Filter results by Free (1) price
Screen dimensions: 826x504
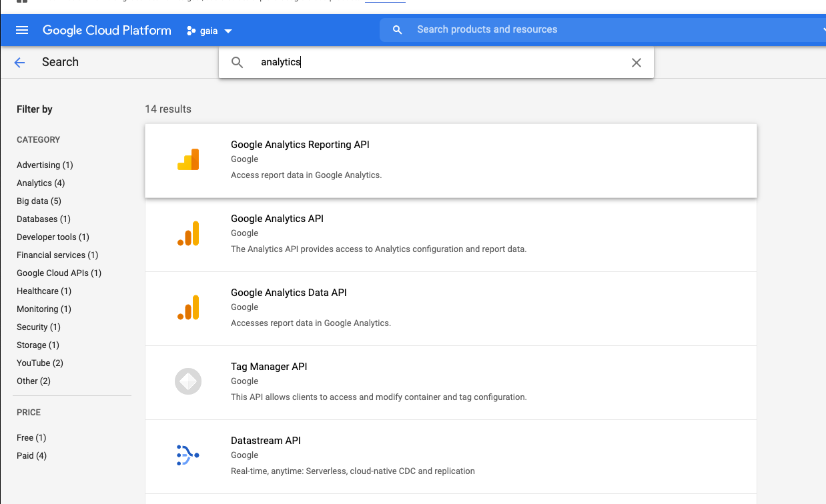31,438
